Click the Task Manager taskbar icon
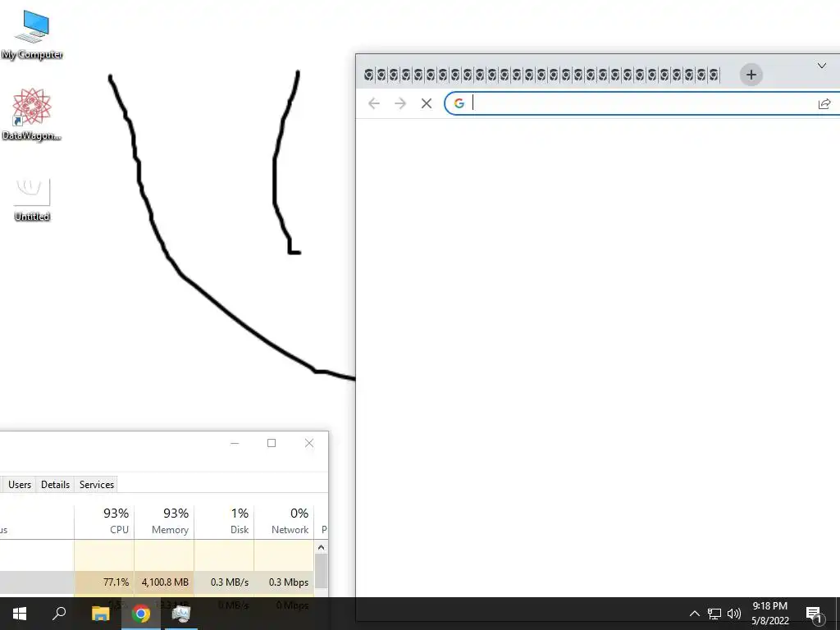840x630 pixels. pos(181,614)
